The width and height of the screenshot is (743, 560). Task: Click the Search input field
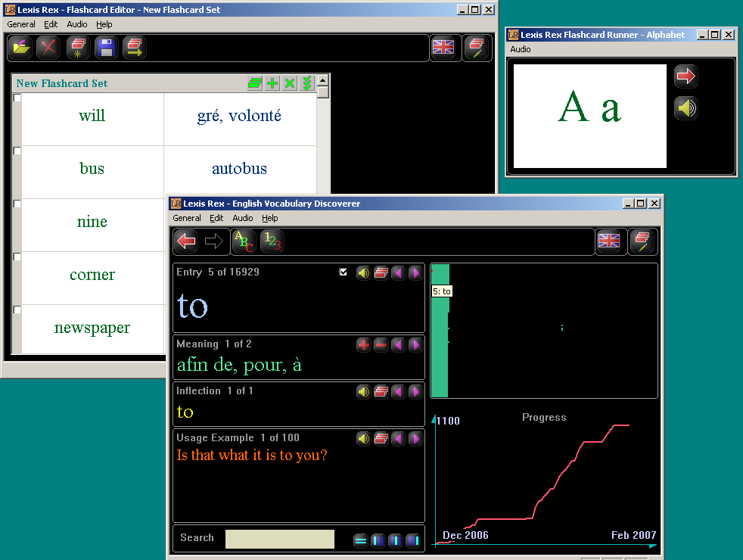point(280,539)
